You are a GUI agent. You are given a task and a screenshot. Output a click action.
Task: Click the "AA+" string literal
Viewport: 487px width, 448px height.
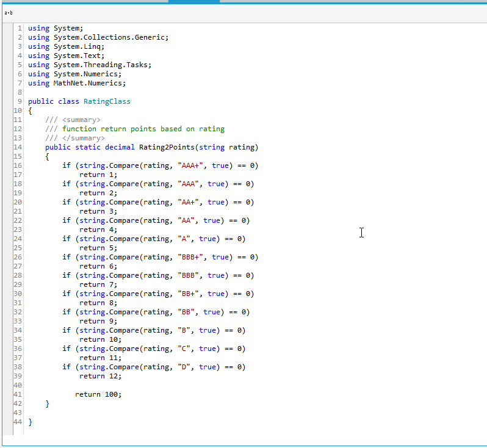pyautogui.click(x=188, y=202)
